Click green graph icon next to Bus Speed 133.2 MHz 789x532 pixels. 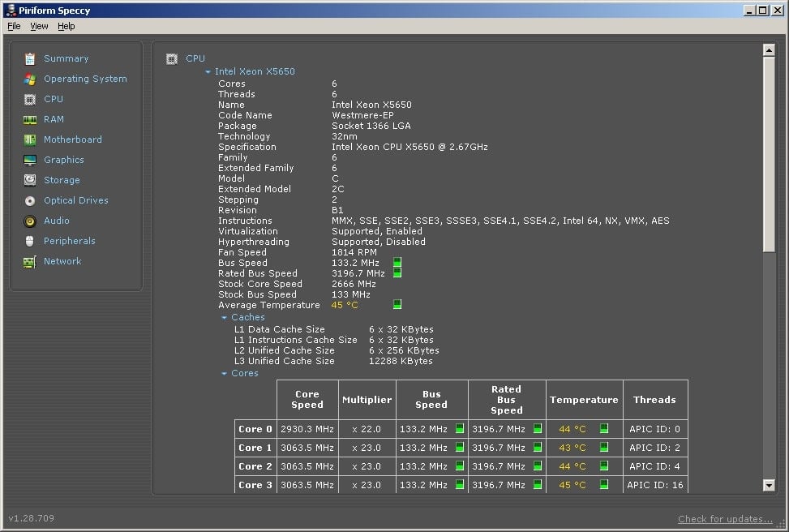397,262
